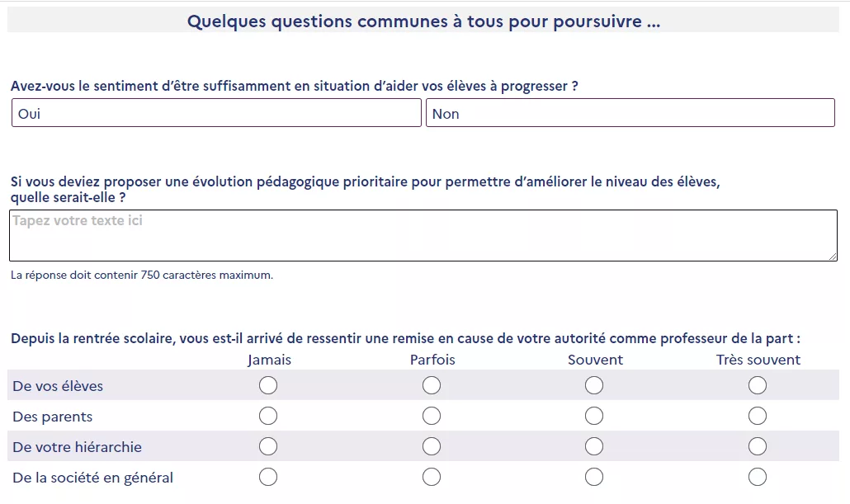The image size is (850, 504).
Task: Select Très souvent for 'De vos élèves'
Action: [x=758, y=385]
